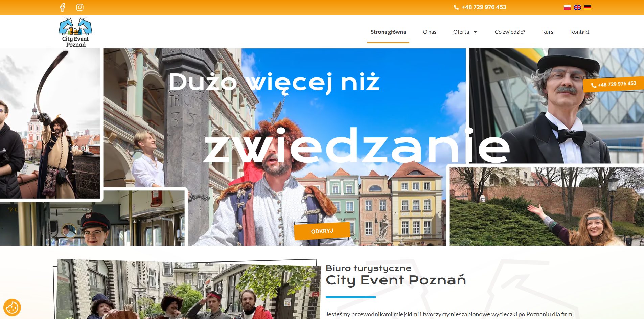644x319 pixels.
Task: Open the O nas page
Action: [x=430, y=32]
